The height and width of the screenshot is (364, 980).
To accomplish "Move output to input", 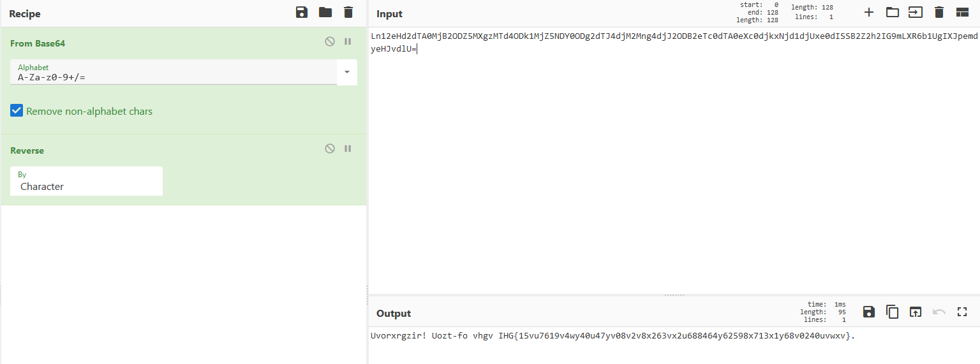I will 916,312.
